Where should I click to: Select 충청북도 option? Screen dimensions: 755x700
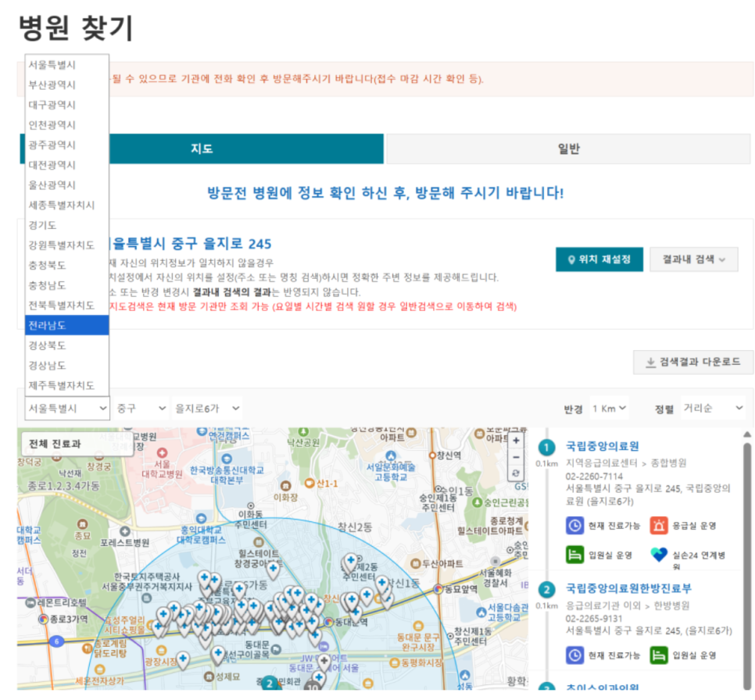(67, 266)
